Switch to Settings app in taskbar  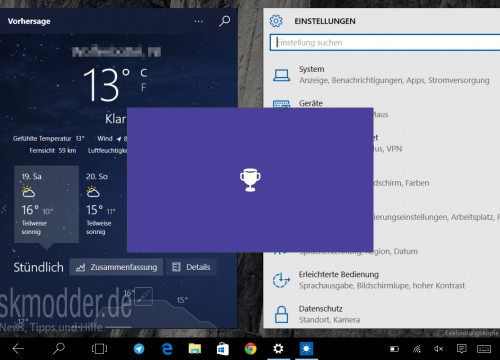(278, 349)
